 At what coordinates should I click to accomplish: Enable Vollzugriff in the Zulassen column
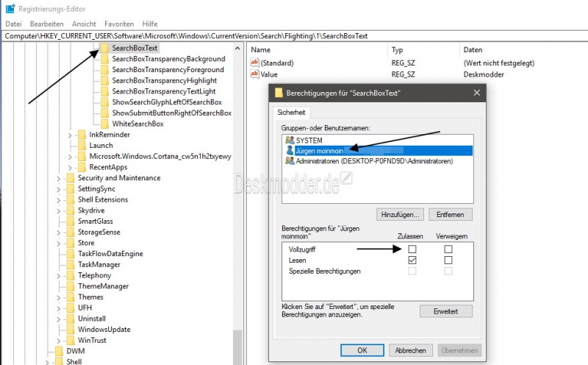point(412,249)
